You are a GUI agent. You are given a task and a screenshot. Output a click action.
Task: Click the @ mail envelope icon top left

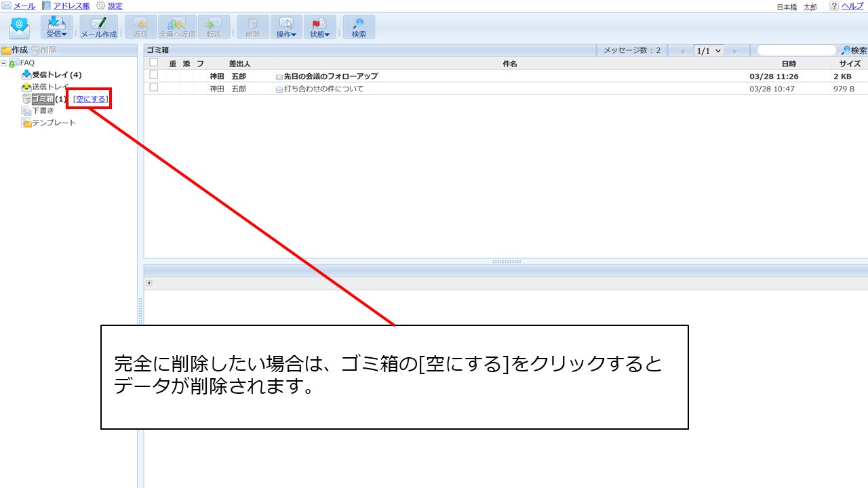[18, 27]
